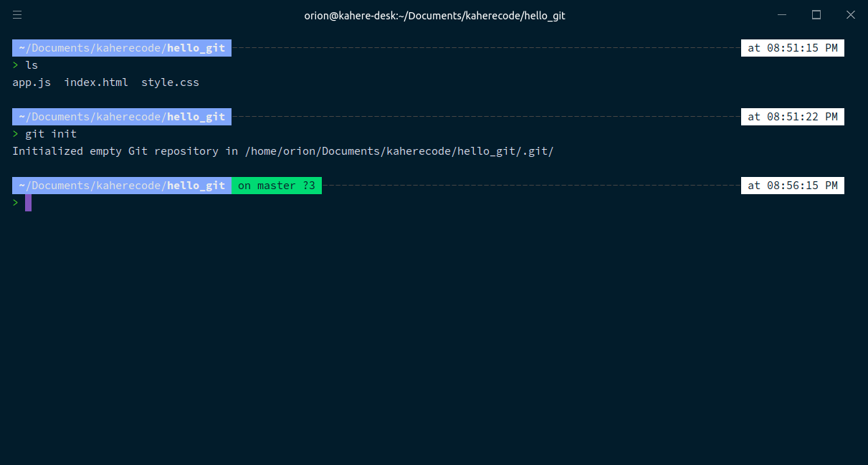The image size is (868, 465).
Task: Click the path segment left of on master
Action: (122, 186)
